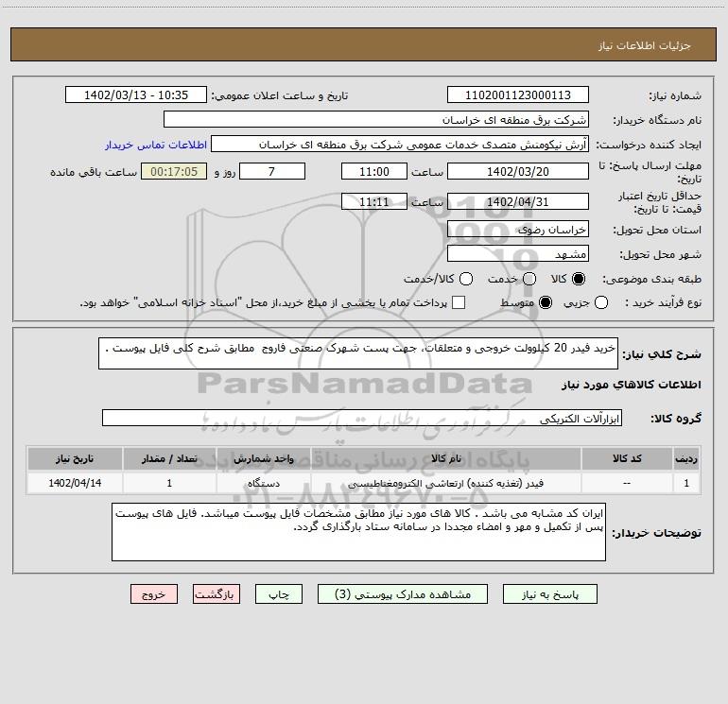The image size is (728, 704).
Task: Select the کالا/خدمت radio button
Action: [x=466, y=279]
